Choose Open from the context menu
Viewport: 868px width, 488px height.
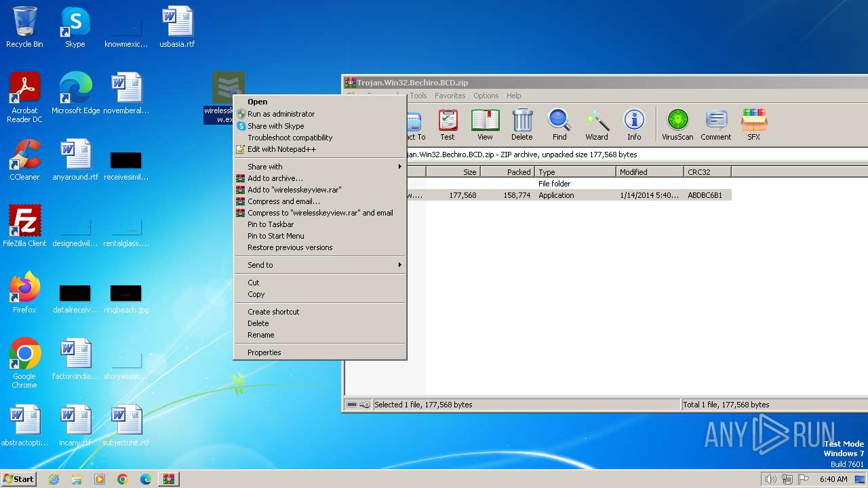[319, 102]
